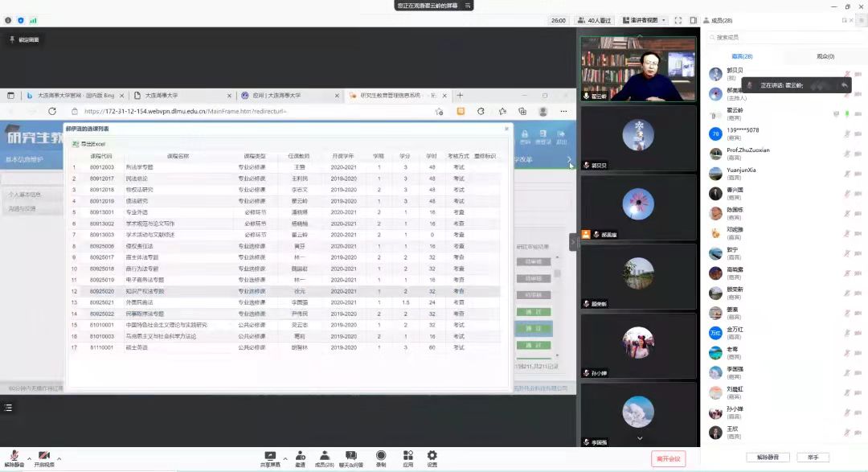Start recording with the 录制 icon
Screen dimensions: 868x472
(381, 456)
